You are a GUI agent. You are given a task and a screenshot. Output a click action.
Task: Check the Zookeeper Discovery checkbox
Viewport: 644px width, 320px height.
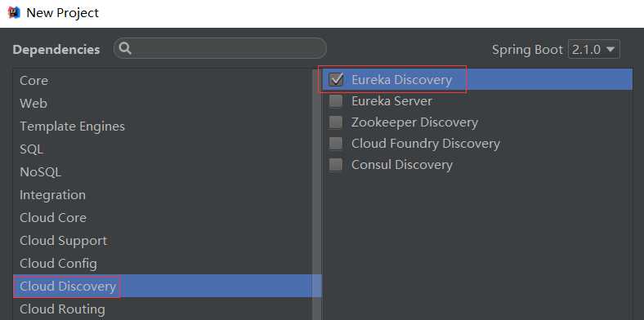click(x=336, y=122)
